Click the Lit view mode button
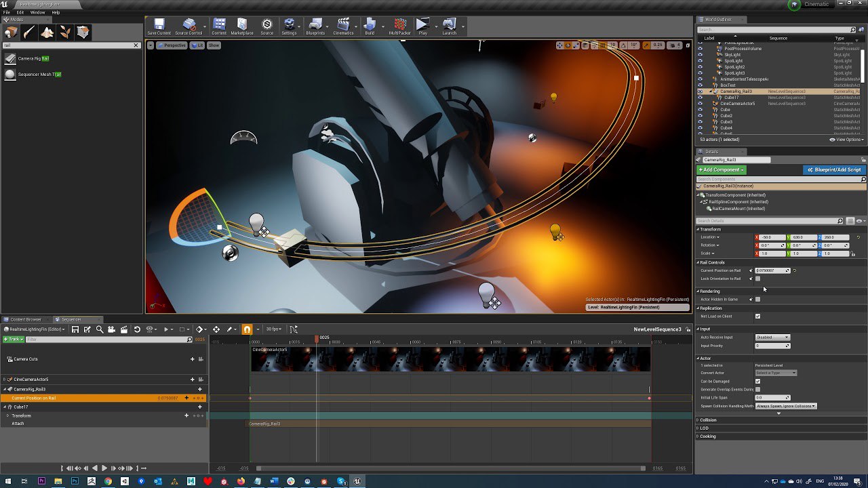Image resolution: width=868 pixels, height=488 pixels. tap(197, 45)
